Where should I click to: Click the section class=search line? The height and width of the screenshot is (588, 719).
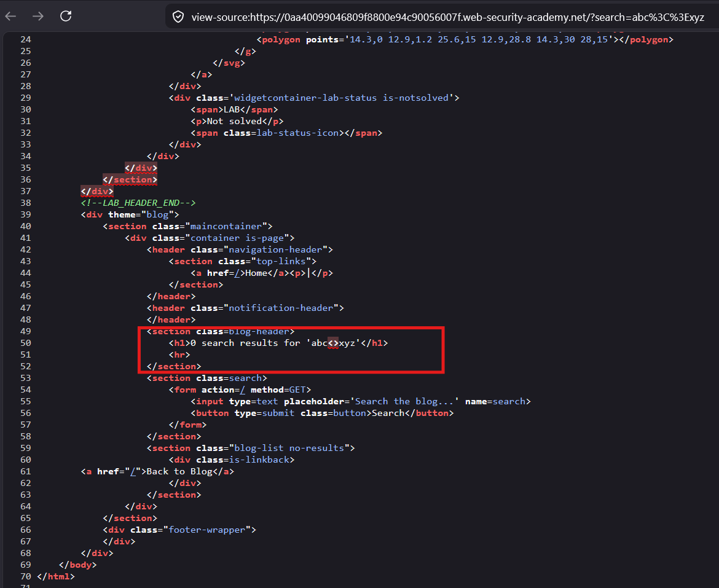(x=207, y=378)
